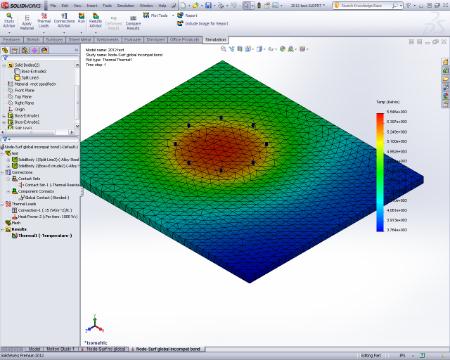Open the Tools menu

pos(107,6)
